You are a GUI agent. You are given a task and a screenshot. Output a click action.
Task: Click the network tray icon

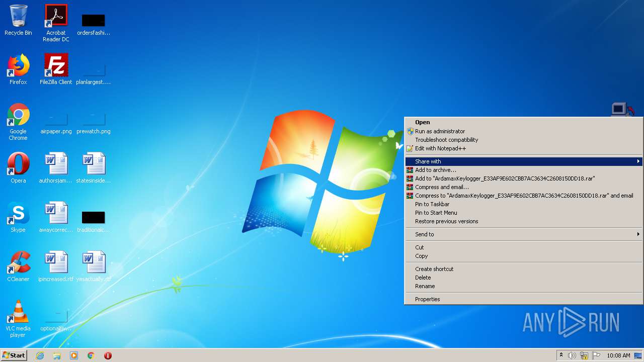point(584,355)
